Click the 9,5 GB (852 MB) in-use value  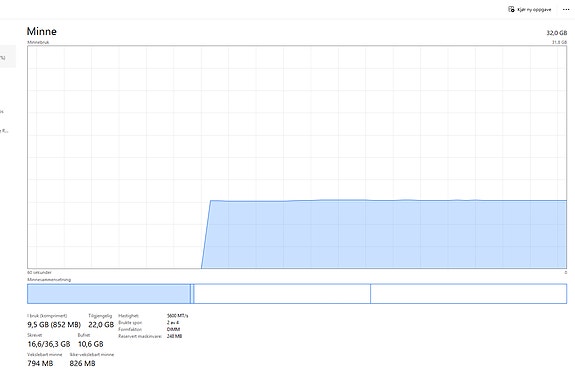[x=54, y=324]
